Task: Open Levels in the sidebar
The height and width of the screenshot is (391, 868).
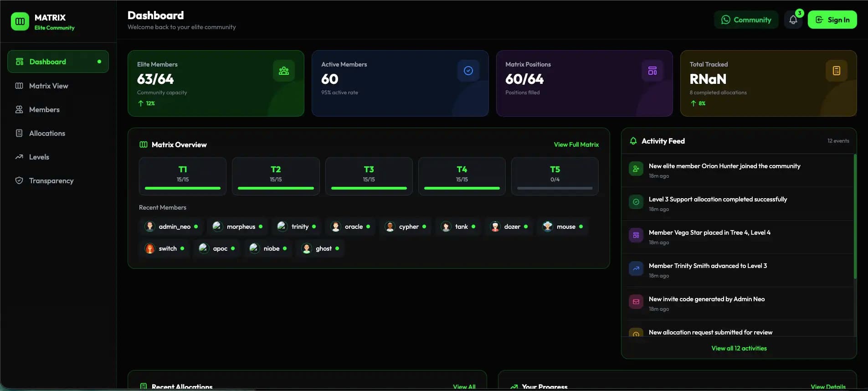Action: (x=58, y=157)
